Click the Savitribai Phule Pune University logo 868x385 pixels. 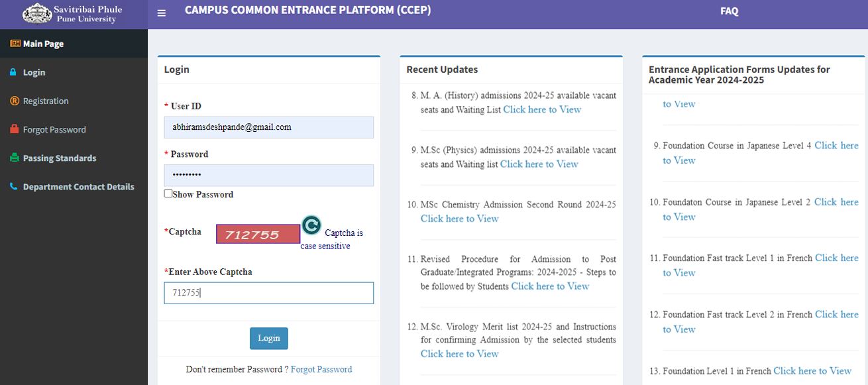(74, 14)
